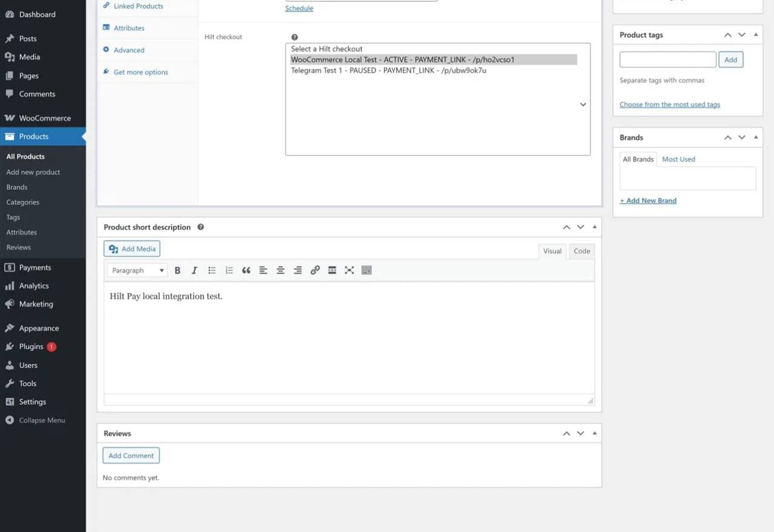Go to Add new product
This screenshot has width=774, height=532.
pos(33,172)
